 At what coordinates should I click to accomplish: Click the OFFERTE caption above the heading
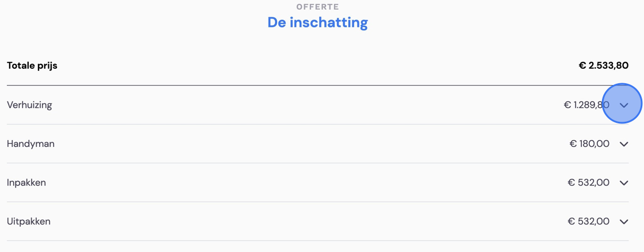pos(317,6)
